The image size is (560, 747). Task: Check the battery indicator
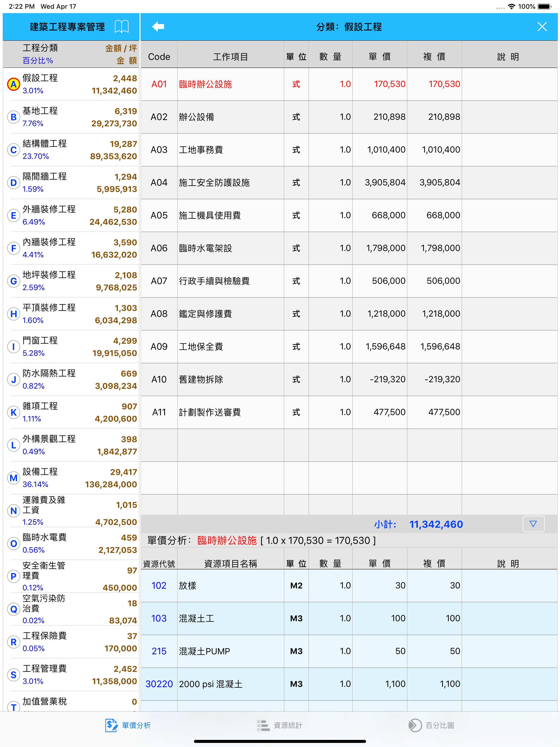tap(544, 6)
